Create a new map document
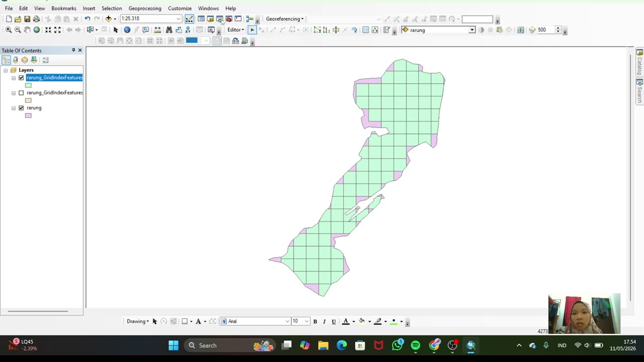 pos(9,19)
